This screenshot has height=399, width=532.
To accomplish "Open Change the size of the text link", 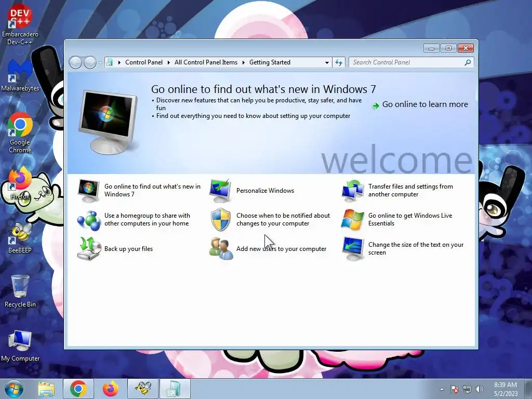I will pyautogui.click(x=416, y=249).
